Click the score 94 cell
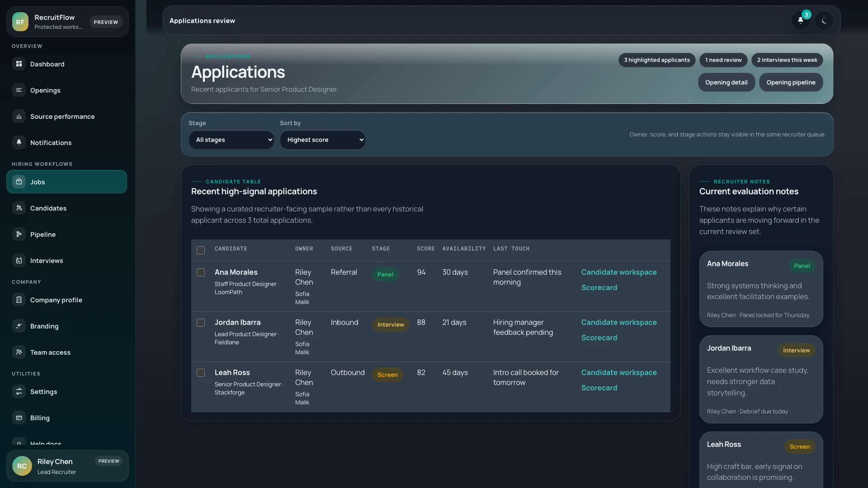Viewport: 868px width, 488px height. (x=421, y=272)
